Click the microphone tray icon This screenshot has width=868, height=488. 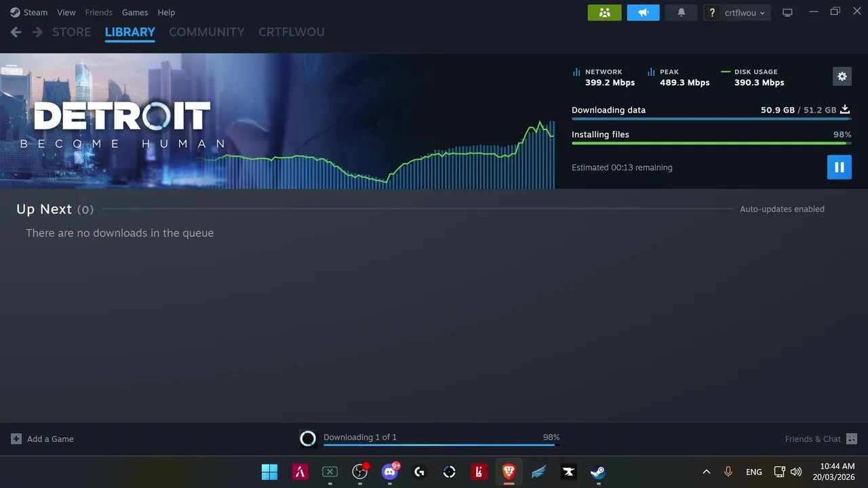[728, 472]
